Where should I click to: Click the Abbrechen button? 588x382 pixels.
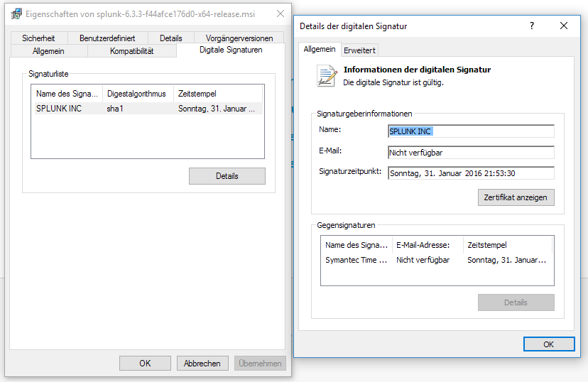tap(202, 364)
